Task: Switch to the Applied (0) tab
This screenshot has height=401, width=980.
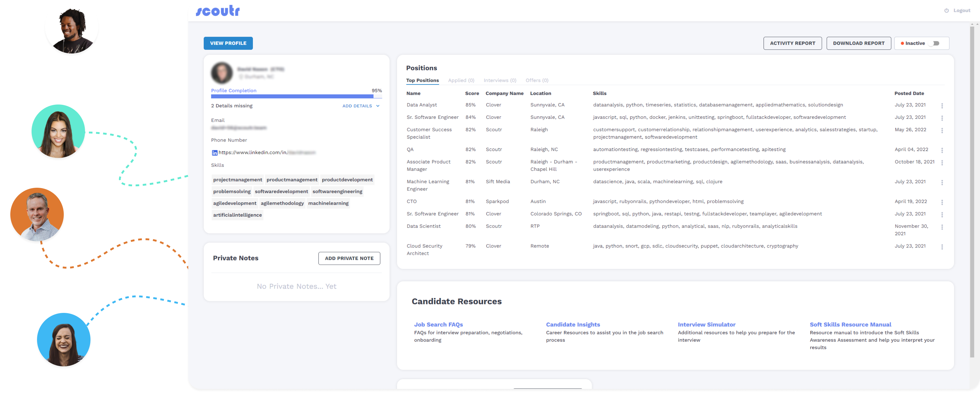Action: (x=461, y=81)
